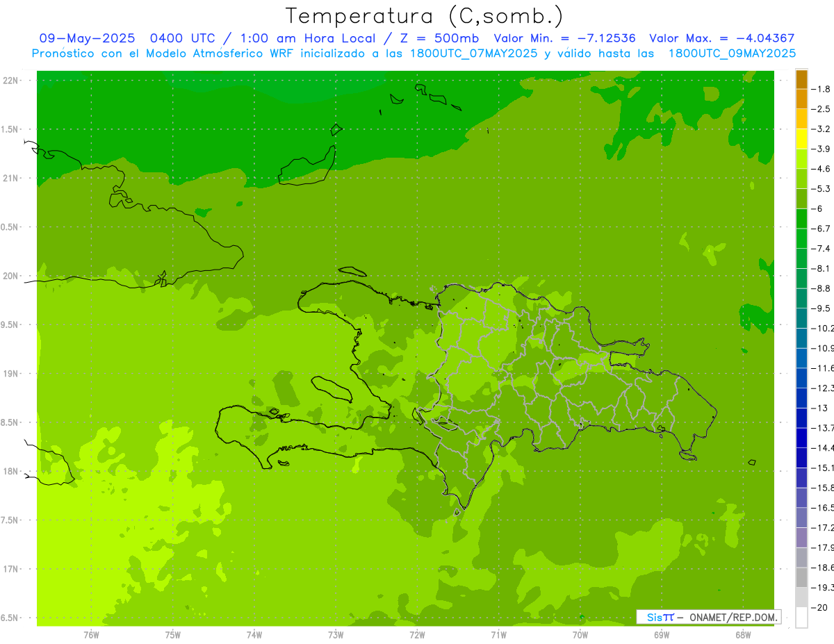Click the 75W longitude axis label
This screenshot has width=834, height=644.
click(x=172, y=634)
